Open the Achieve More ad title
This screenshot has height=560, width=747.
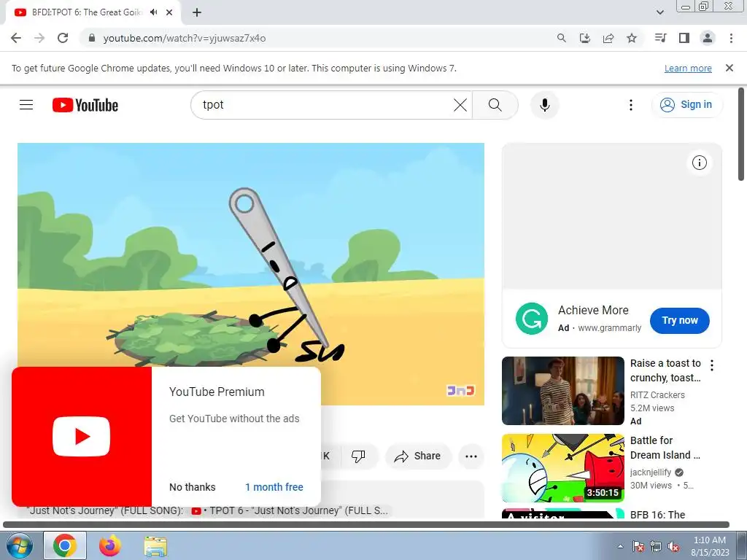click(x=593, y=310)
